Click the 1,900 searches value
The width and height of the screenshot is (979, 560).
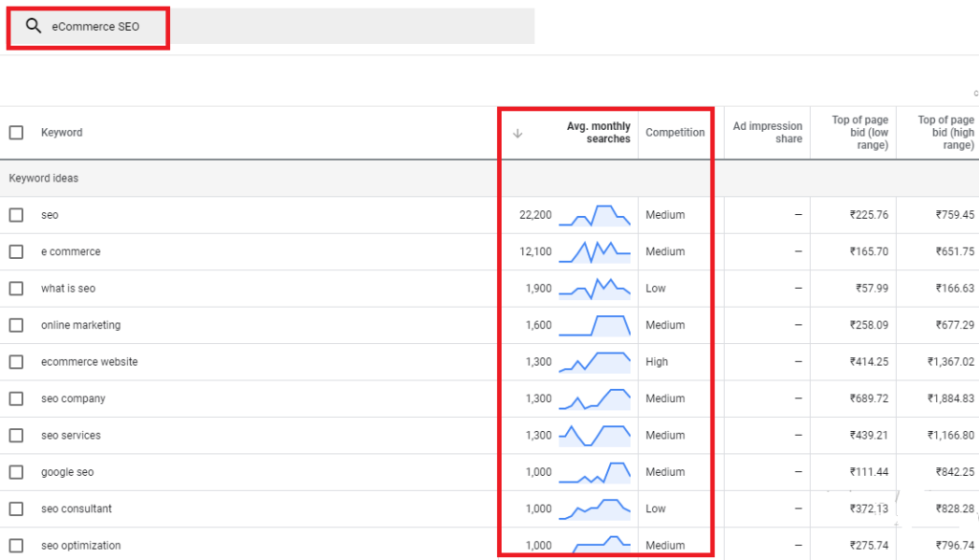538,289
